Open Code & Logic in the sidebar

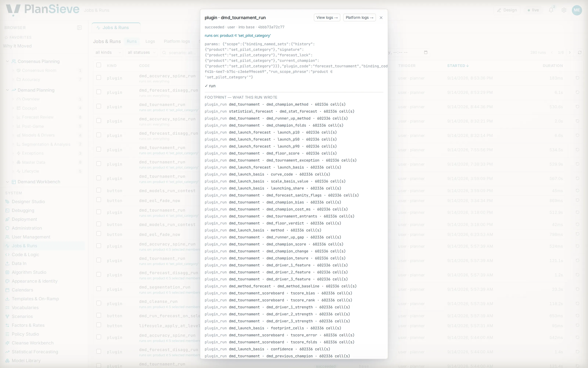tap(25, 255)
